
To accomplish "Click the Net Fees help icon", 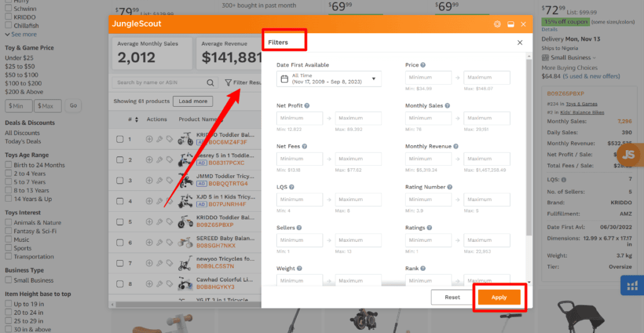I will (x=304, y=146).
